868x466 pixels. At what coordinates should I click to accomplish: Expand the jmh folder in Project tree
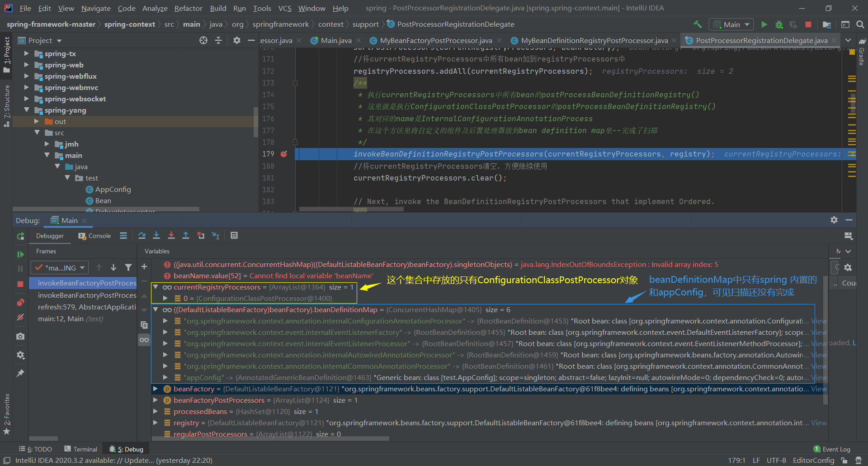click(47, 144)
